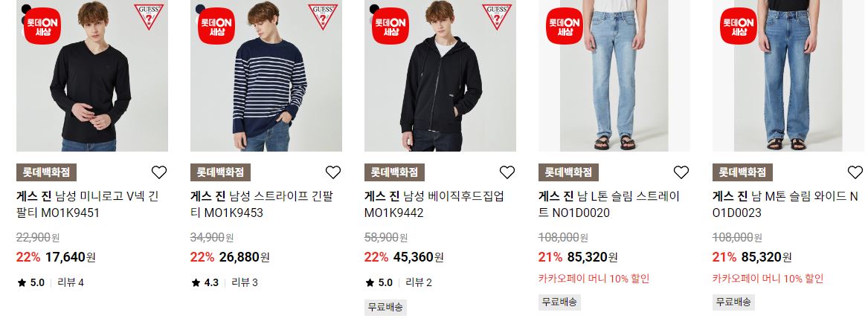Open the light wash slim straight jeans image
Screen dimensions: 868x324
click(614, 76)
